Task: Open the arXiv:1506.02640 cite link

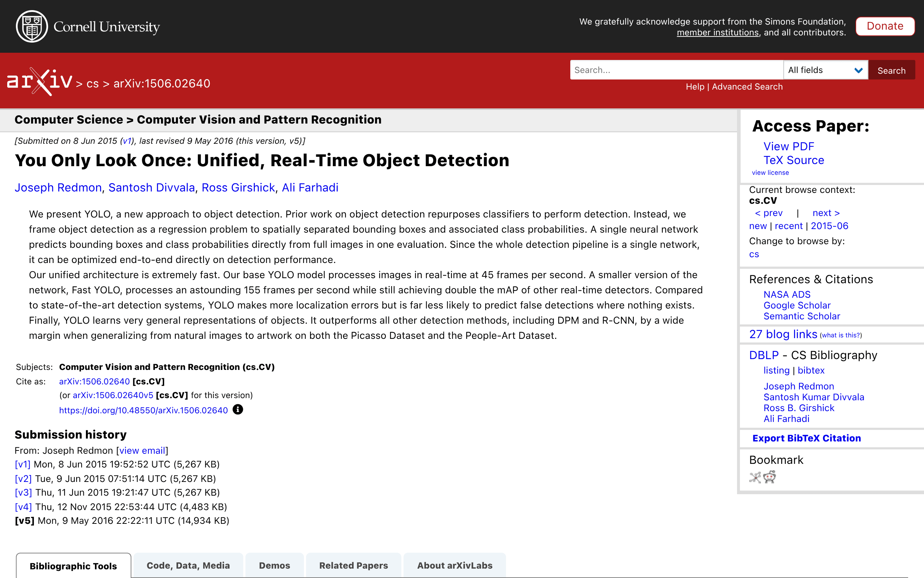Action: click(94, 381)
